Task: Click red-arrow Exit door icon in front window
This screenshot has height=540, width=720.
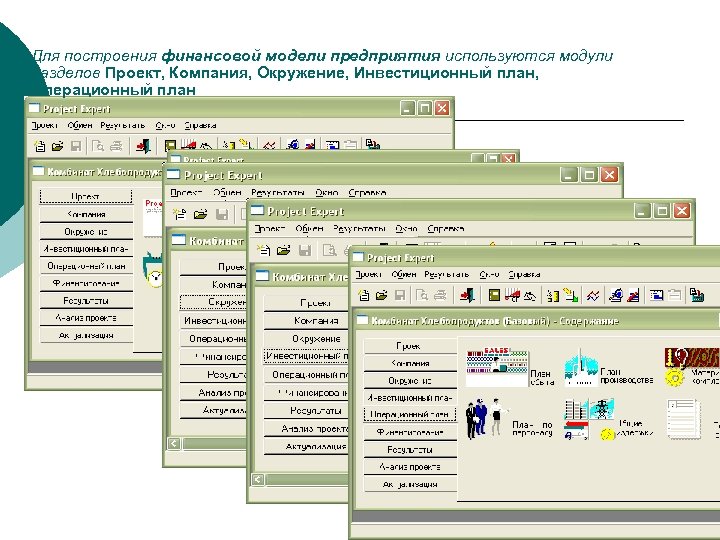Action: click(x=467, y=295)
